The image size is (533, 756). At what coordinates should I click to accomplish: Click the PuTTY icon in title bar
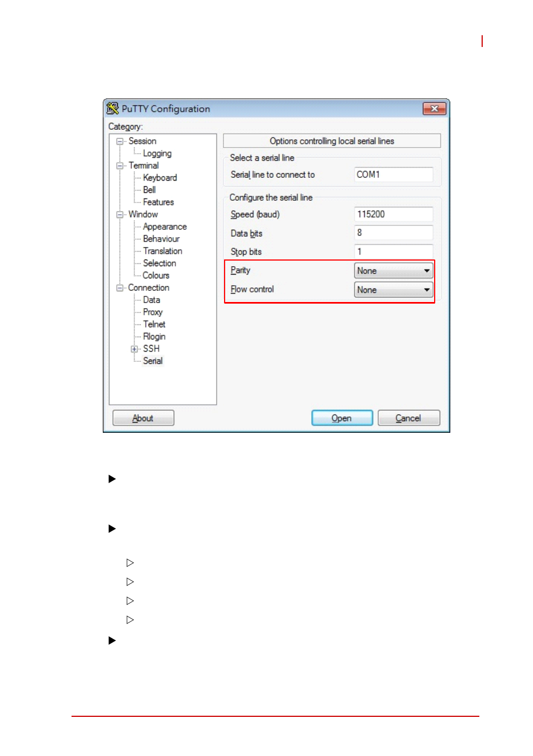pos(113,108)
